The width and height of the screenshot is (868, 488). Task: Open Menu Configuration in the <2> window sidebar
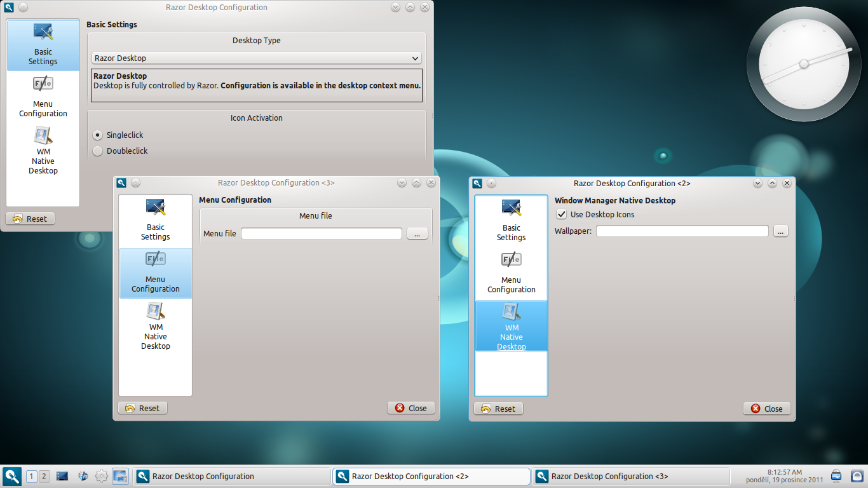512,273
